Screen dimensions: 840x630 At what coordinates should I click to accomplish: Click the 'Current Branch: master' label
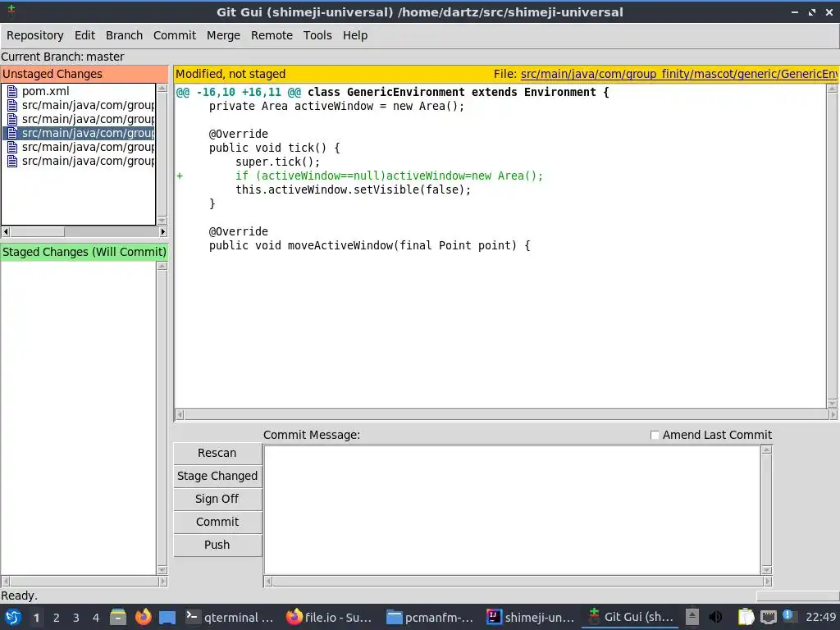pos(62,57)
